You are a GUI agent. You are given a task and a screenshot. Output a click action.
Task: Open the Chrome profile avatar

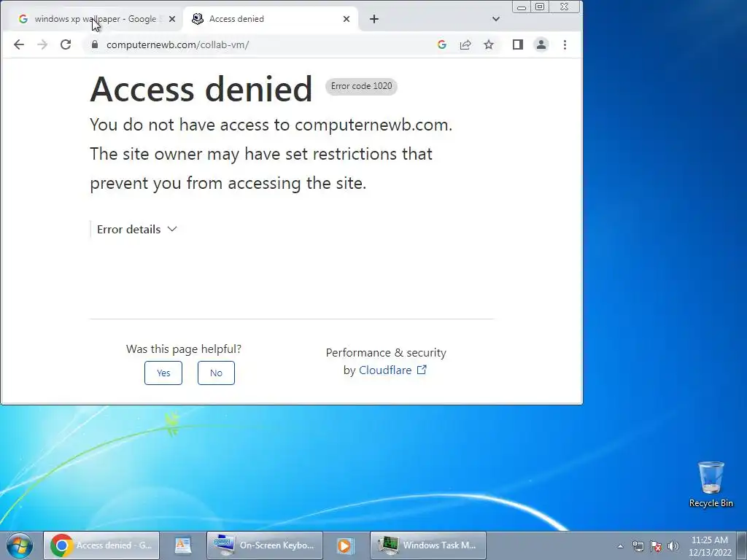541,44
